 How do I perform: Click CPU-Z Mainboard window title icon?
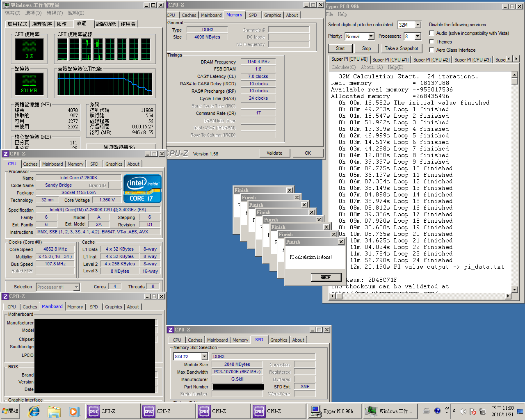tap(5, 297)
